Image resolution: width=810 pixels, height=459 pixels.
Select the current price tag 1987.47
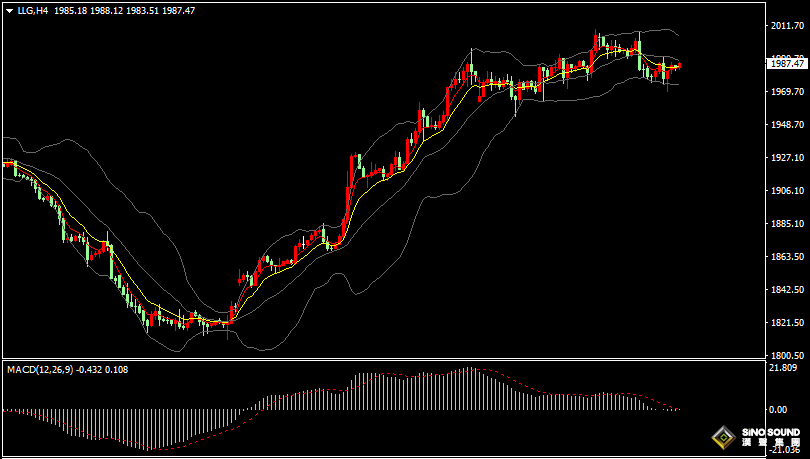click(787, 63)
